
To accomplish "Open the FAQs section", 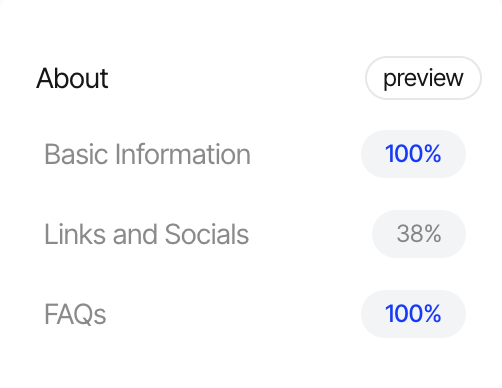I will (75, 314).
